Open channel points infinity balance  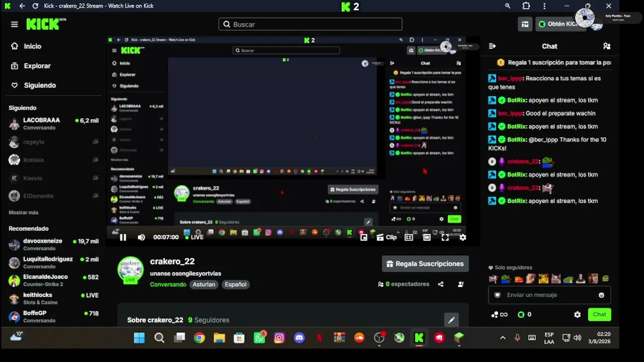(500, 315)
